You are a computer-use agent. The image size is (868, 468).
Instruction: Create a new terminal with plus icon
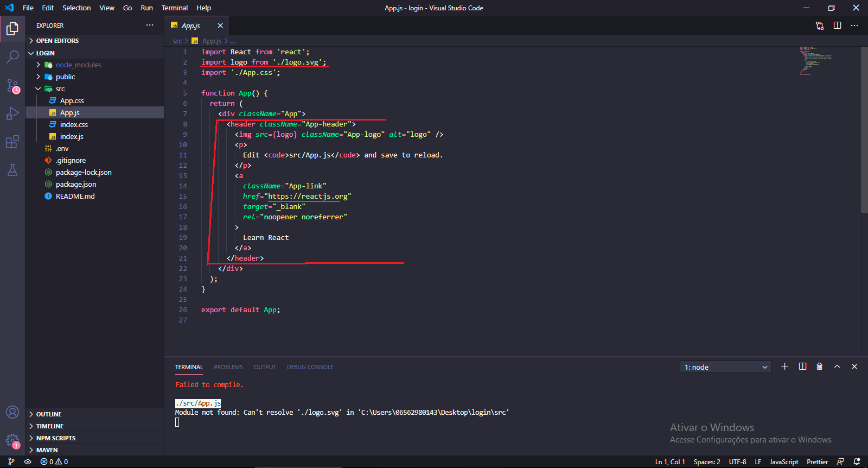784,366
